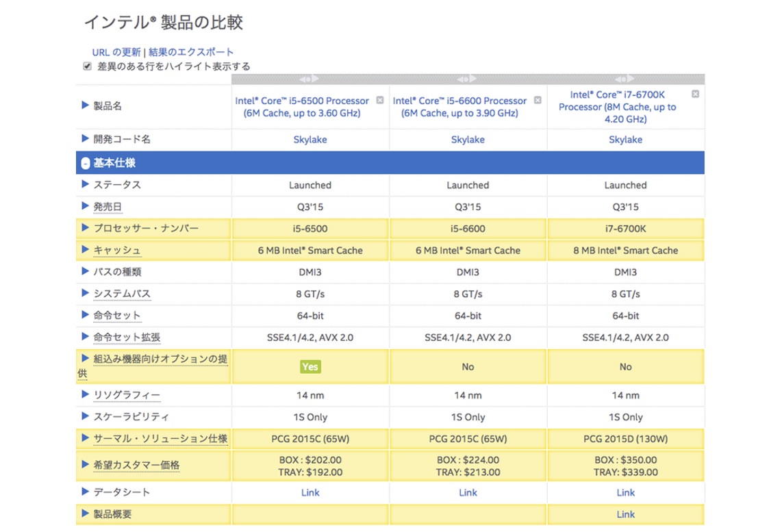Click the BOX : $224.00 price cell
This screenshot has height=532, width=782.
[x=468, y=466]
